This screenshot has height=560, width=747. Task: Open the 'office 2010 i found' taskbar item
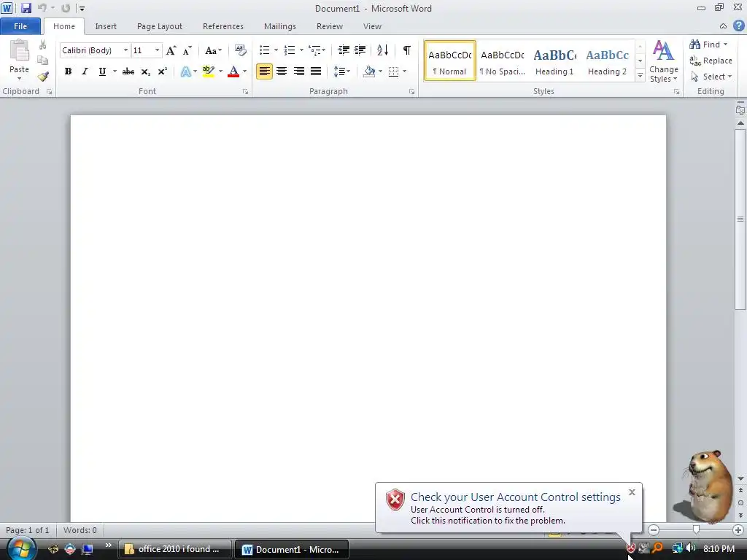pyautogui.click(x=174, y=549)
